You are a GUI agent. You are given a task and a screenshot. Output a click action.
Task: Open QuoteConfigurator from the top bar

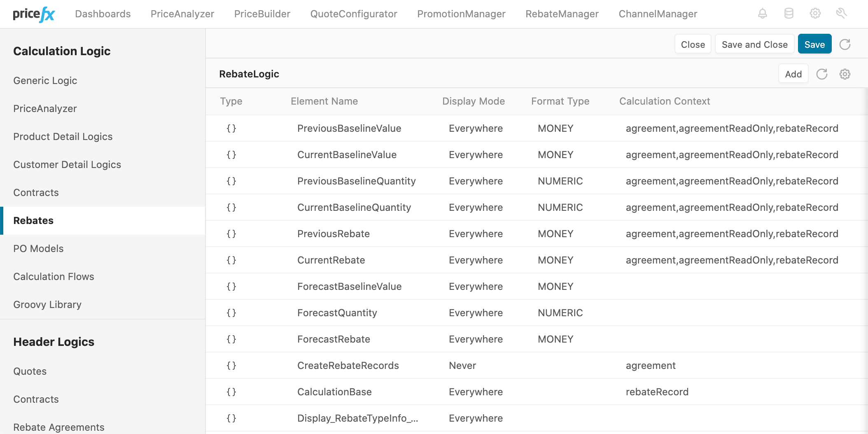click(x=353, y=14)
